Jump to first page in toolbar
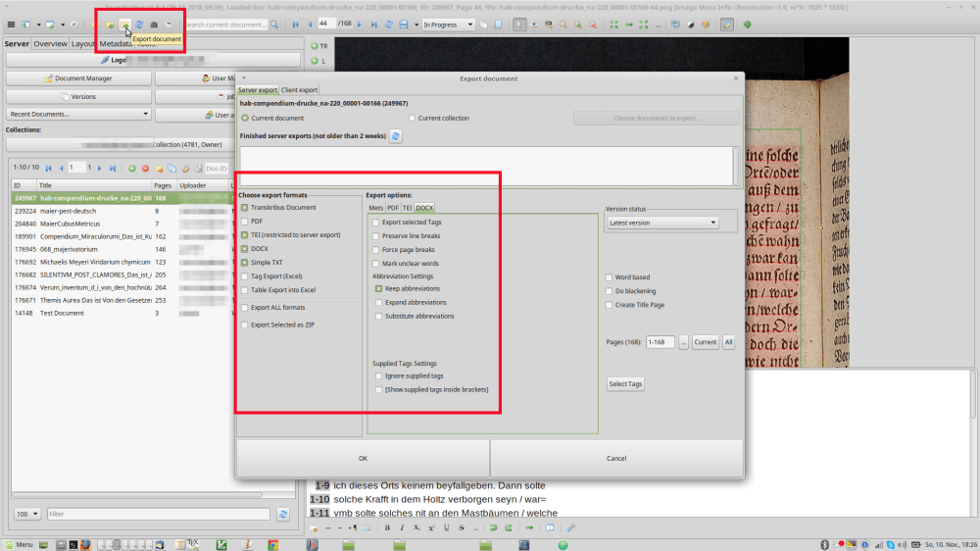This screenshot has height=551, width=980. pos(296,24)
